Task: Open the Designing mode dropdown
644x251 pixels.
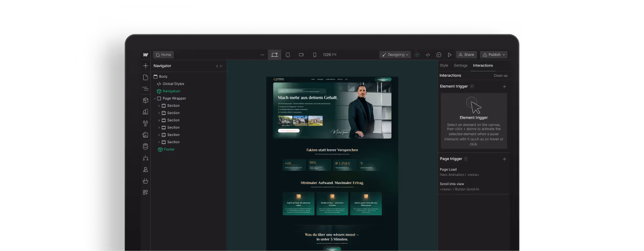Action: (395, 55)
